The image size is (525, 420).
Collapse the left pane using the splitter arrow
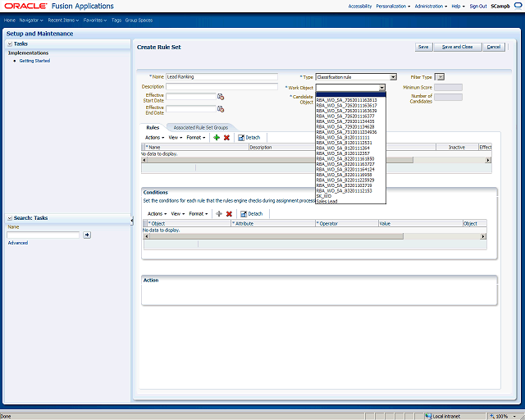[x=132, y=221]
